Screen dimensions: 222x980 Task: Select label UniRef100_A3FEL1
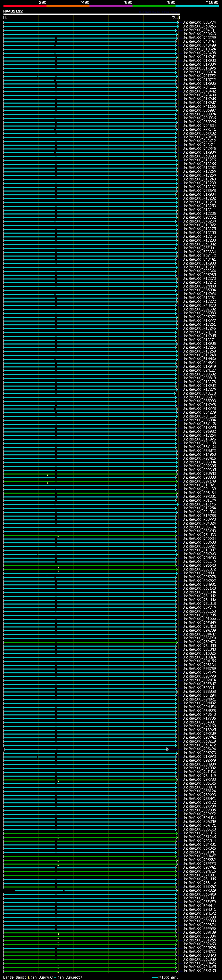[x=199, y=87]
